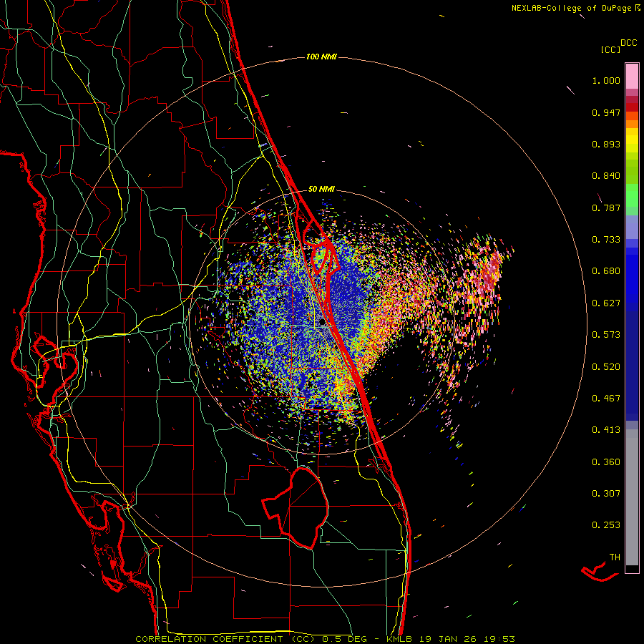
Task: Click the 0.360 legend value
Action: coord(606,462)
